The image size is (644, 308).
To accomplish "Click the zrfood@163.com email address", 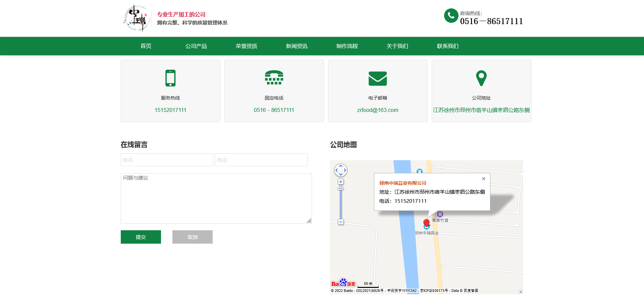I will pos(378,110).
